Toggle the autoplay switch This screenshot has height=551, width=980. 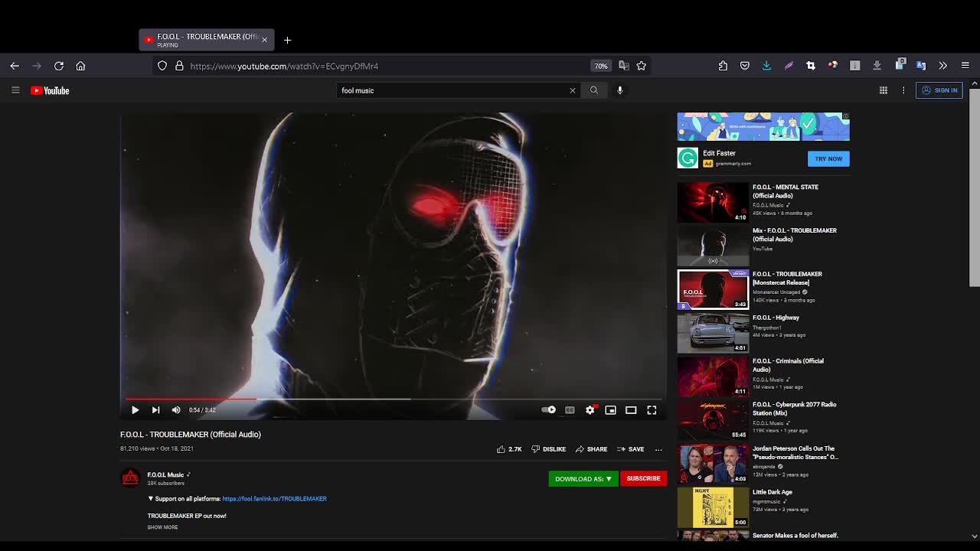coord(548,410)
